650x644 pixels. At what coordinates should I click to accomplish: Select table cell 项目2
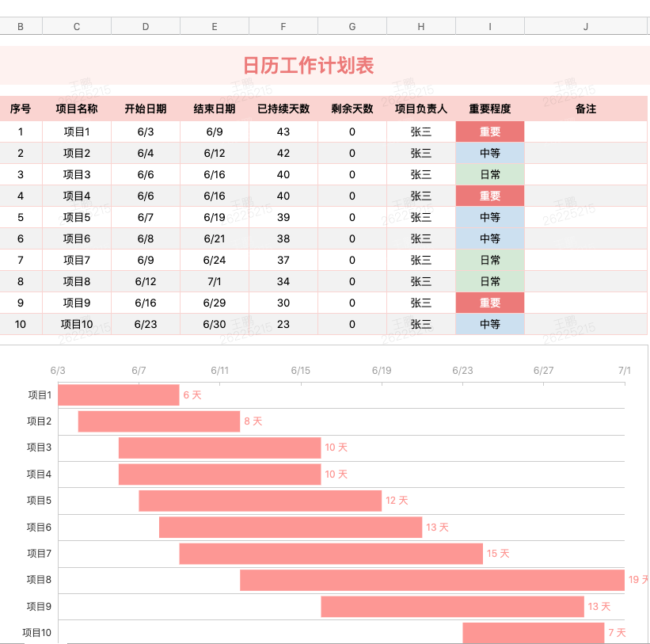[77, 153]
